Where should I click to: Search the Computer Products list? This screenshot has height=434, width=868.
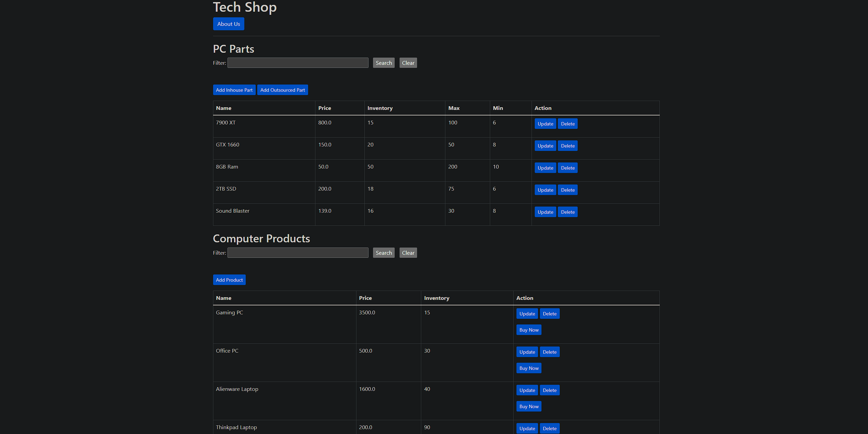click(383, 252)
